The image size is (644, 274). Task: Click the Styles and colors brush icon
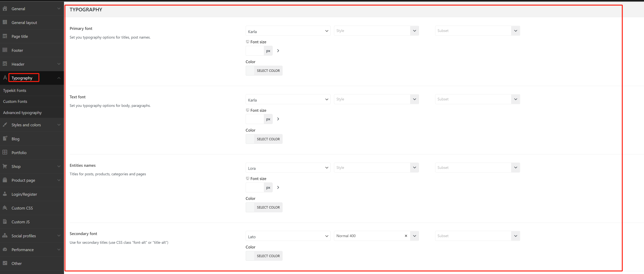coord(5,125)
